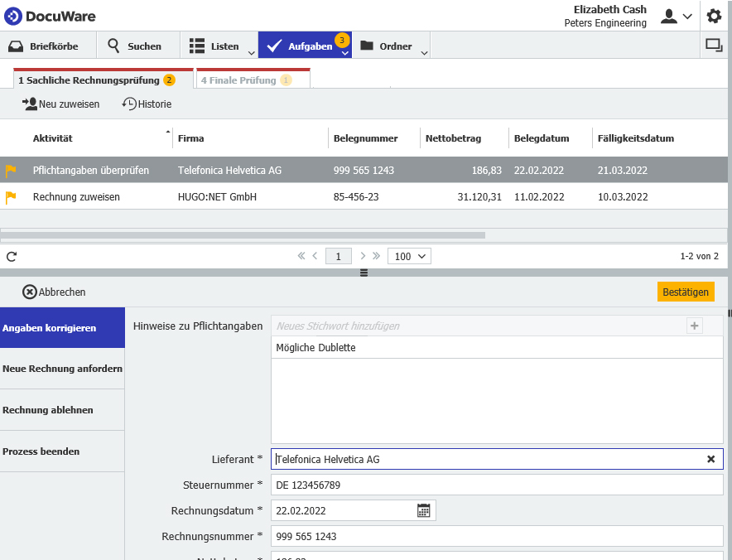Clear the Lieferant field with X icon
Image resolution: width=732 pixels, height=560 pixels.
click(x=710, y=459)
